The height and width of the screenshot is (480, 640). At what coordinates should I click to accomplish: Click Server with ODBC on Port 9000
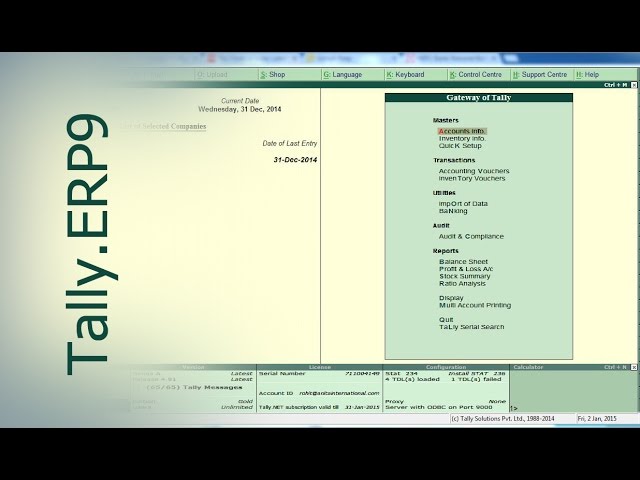(439, 407)
